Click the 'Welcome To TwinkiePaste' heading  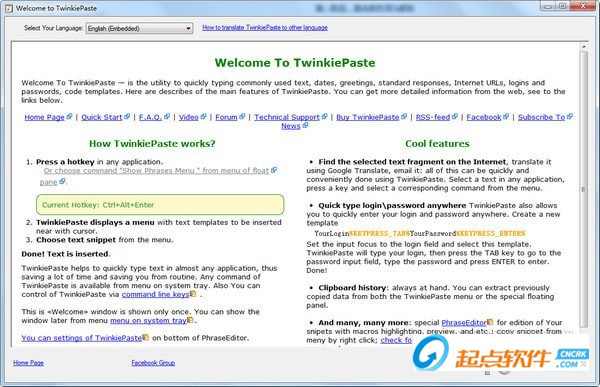(295, 63)
